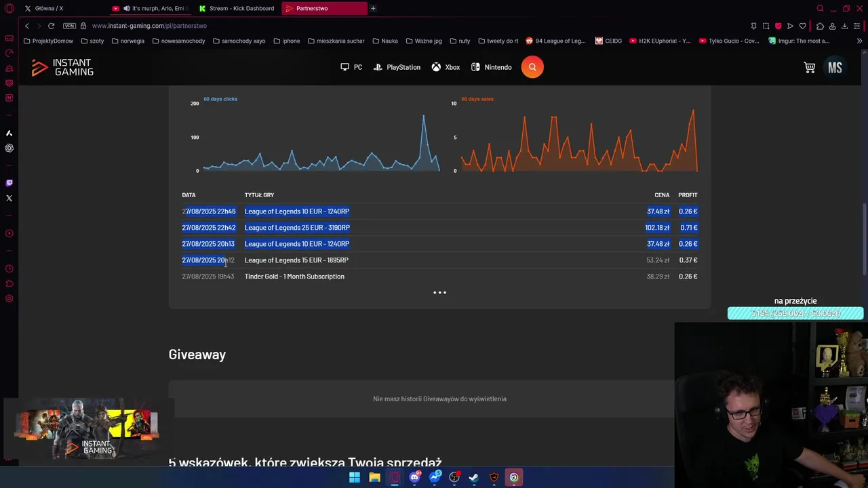Take a snapshot with the capture icon
Image resolution: width=868 pixels, height=488 pixels.
click(x=766, y=26)
